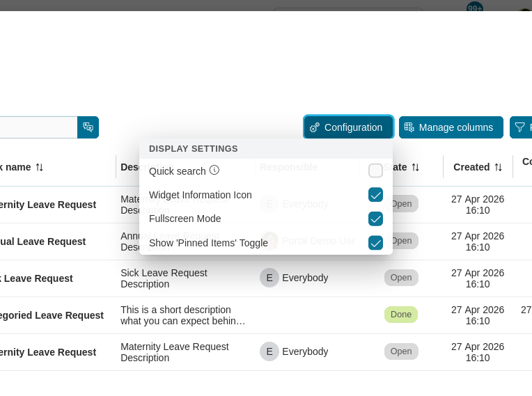Image resolution: width=532 pixels, height=396 pixels.
Task: Click Done state badge
Action: pos(400,315)
